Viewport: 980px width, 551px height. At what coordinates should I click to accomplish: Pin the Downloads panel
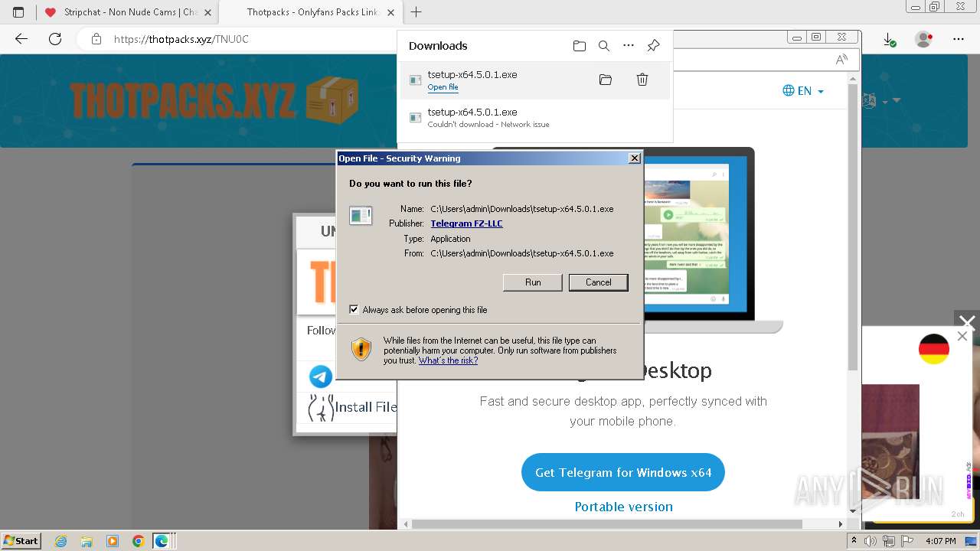653,46
